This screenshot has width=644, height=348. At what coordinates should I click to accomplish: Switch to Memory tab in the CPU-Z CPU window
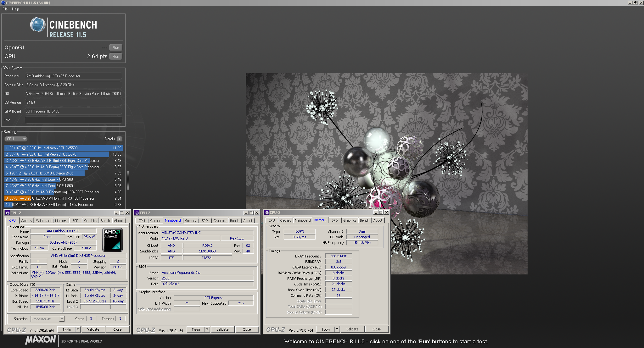coord(61,221)
